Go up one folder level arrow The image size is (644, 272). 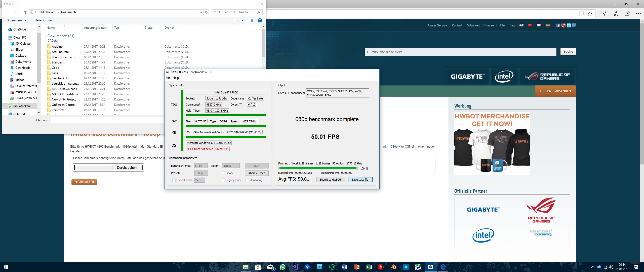(x=25, y=12)
